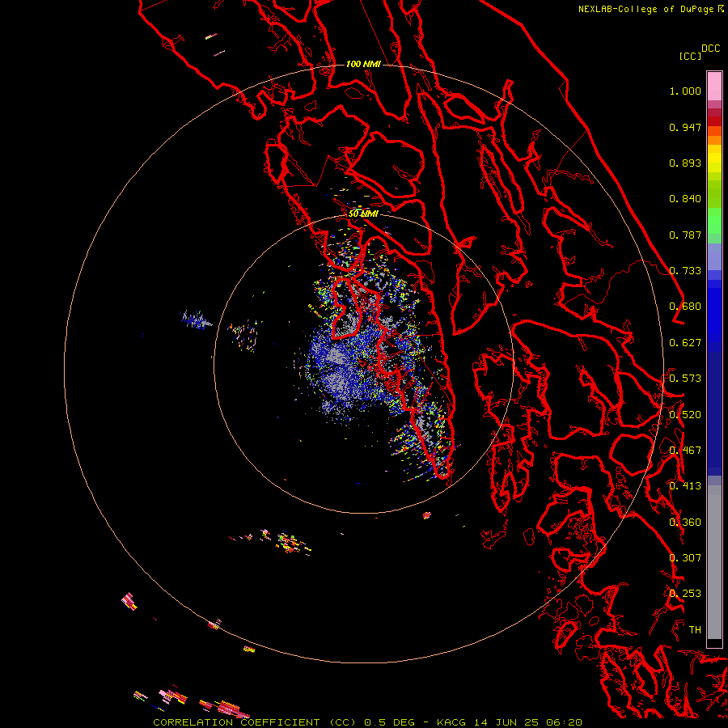Click the "0.360" scale value
This screenshot has height=728, width=728.
[x=685, y=523]
